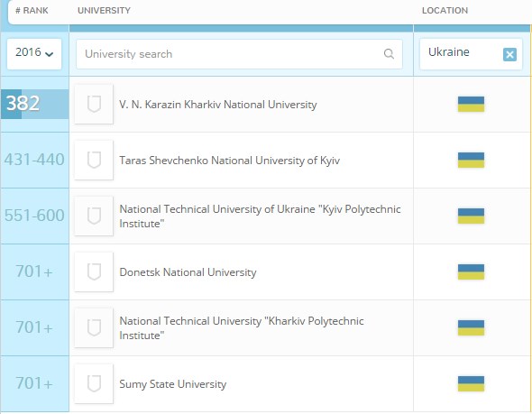
Task: Click the shield logo of Donetsk National University
Action: [94, 271]
